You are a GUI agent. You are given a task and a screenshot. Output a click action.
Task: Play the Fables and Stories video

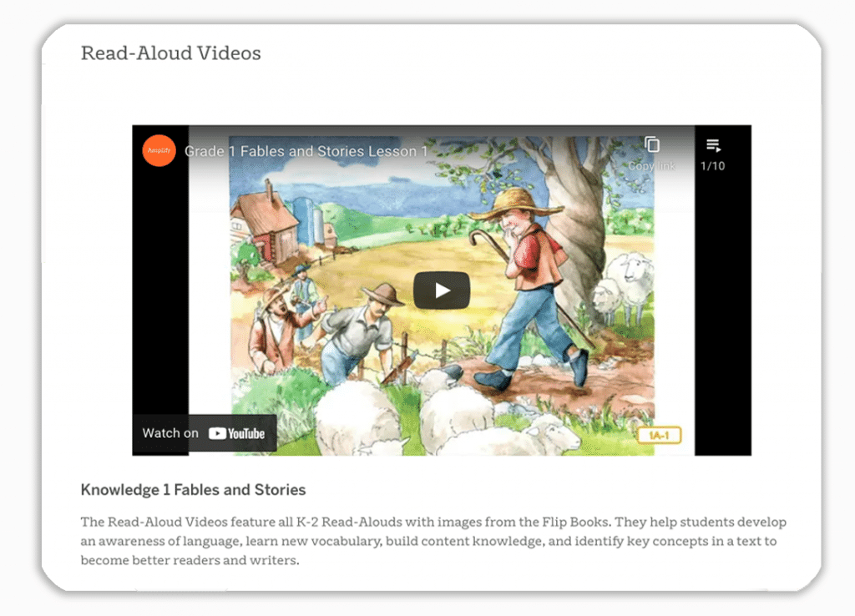click(x=442, y=290)
